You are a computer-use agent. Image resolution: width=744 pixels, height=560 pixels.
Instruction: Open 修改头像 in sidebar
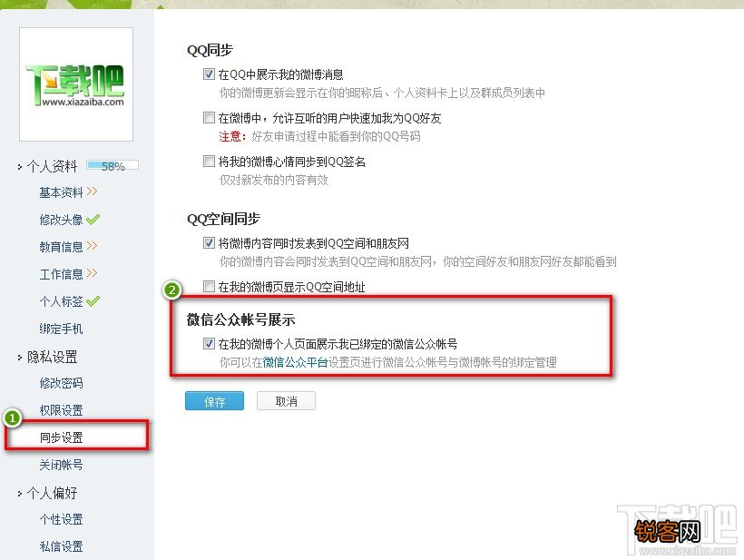click(x=61, y=220)
